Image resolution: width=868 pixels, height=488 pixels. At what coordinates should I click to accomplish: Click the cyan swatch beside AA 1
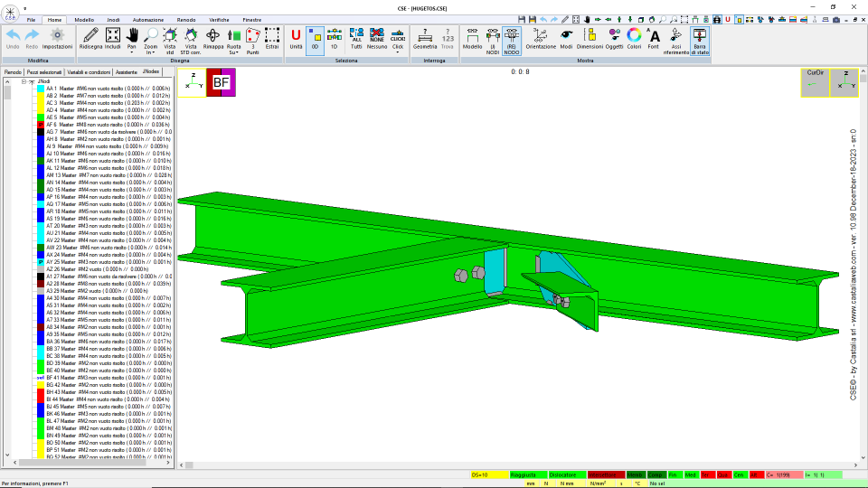pos(41,89)
